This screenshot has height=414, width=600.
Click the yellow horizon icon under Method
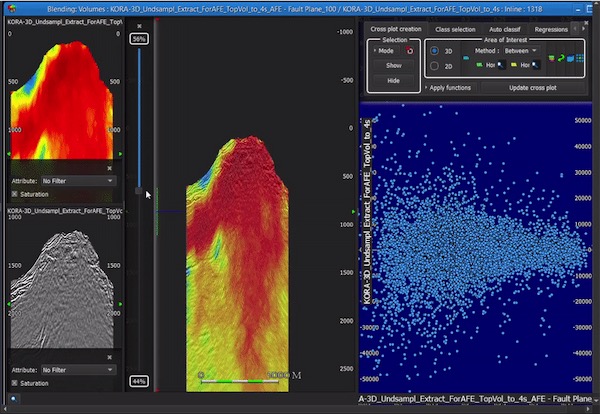point(514,65)
